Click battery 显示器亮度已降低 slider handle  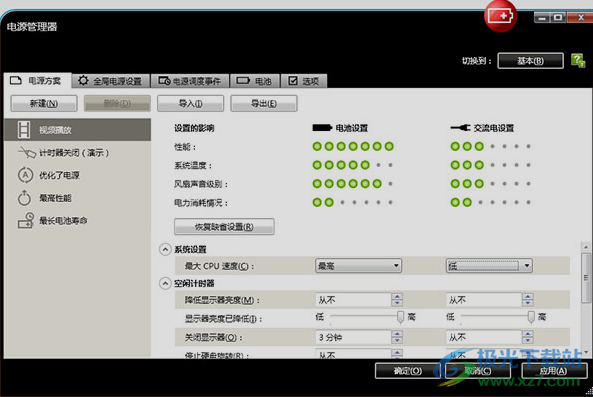coord(400,318)
